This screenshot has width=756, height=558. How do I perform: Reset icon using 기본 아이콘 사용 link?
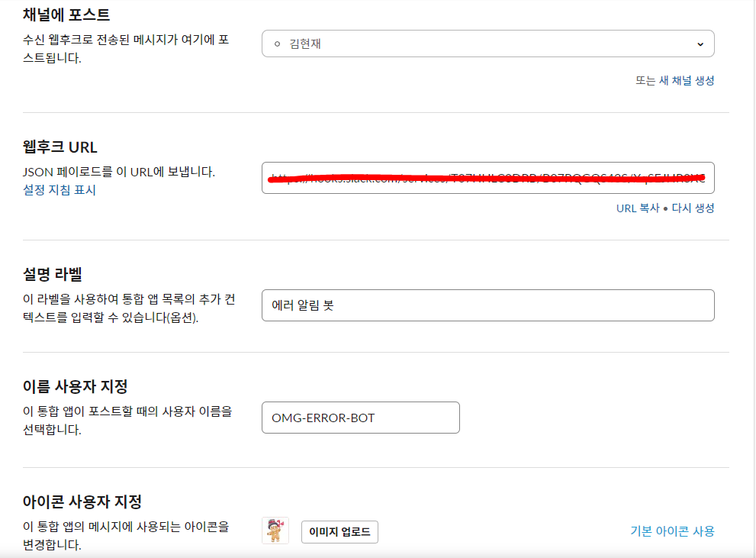coord(672,531)
